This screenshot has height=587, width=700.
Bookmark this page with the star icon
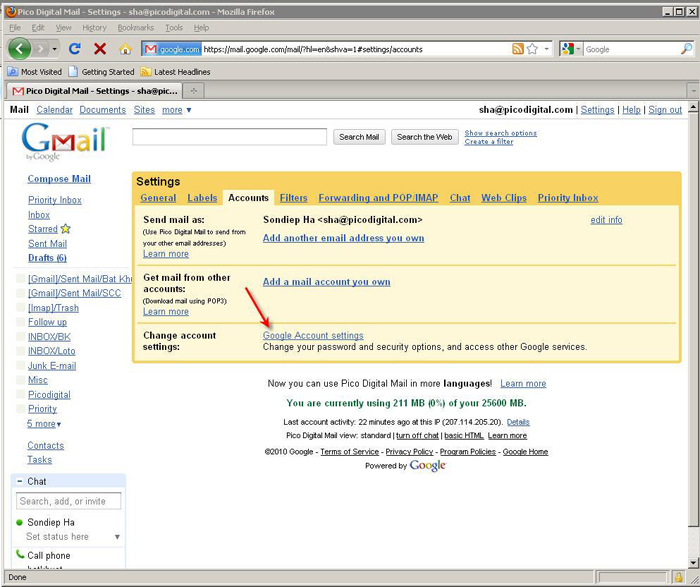coord(532,49)
